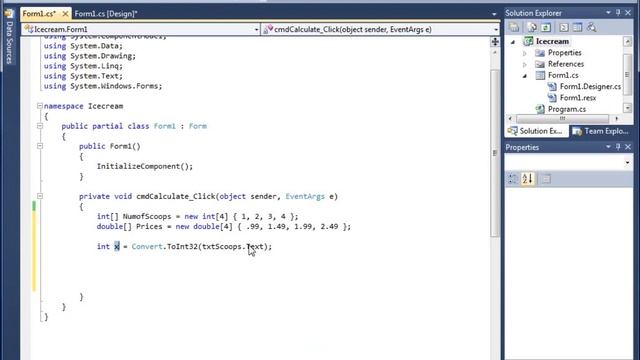The height and width of the screenshot is (360, 640).
Task: Click Solution Explorer horizontal scroll left arrow
Action: point(510,119)
